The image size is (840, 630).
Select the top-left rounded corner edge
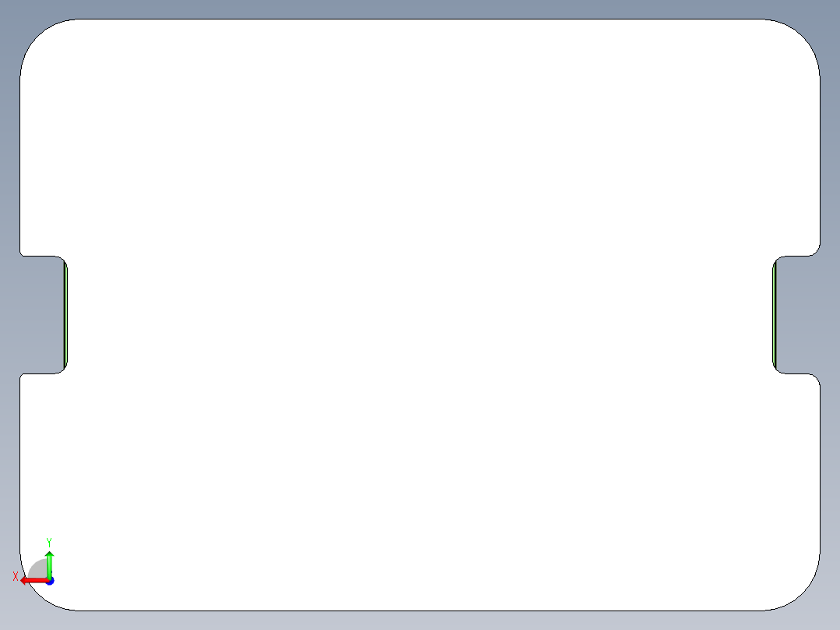click(x=37, y=36)
